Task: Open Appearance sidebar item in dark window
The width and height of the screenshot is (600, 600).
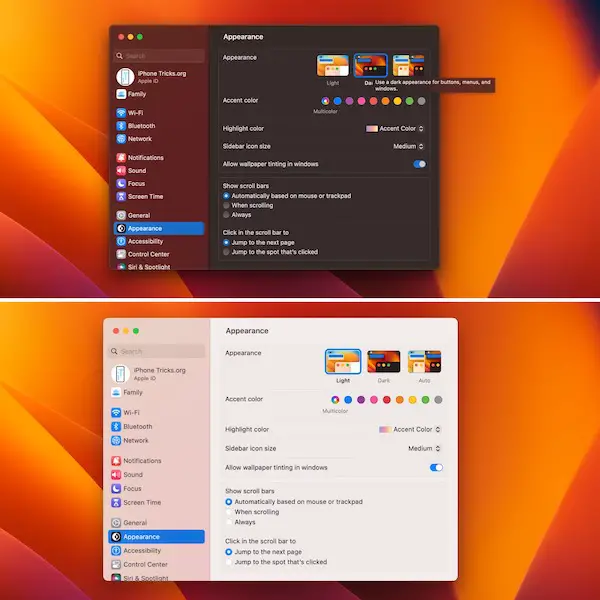Action: point(159,228)
